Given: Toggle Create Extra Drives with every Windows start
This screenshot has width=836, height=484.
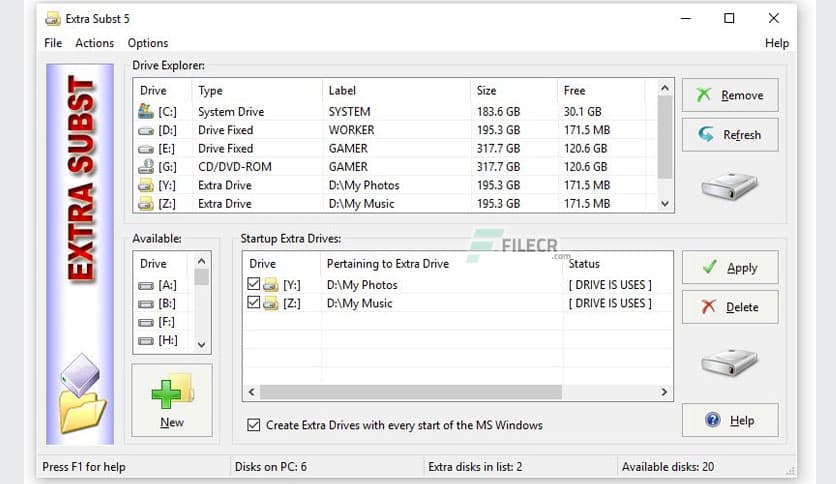Looking at the screenshot, I should tap(254, 425).
